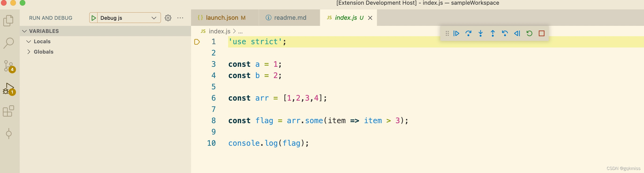Click Continue in debug toolbar
644x173 pixels.
pyautogui.click(x=456, y=33)
